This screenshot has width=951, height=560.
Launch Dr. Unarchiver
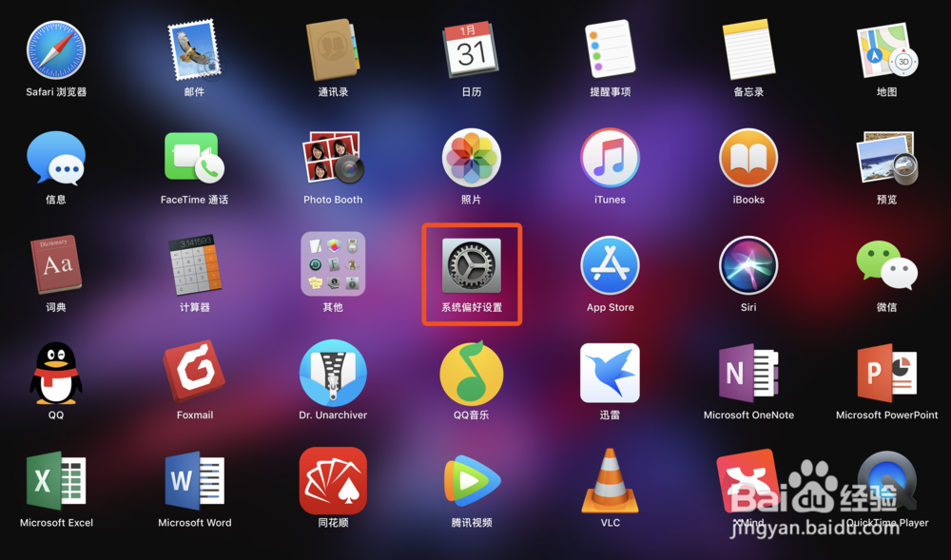coord(333,373)
